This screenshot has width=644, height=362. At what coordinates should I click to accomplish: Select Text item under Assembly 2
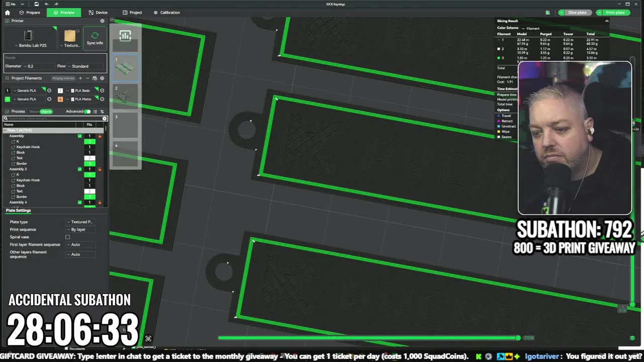[x=20, y=191]
